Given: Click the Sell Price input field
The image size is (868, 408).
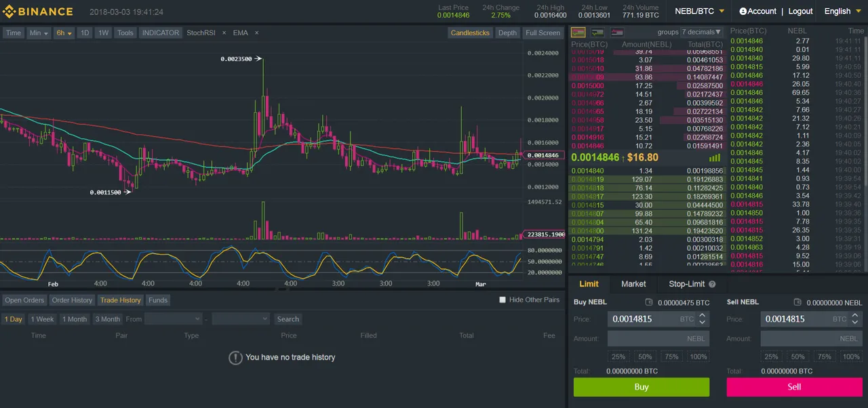Looking at the screenshot, I should pos(811,319).
